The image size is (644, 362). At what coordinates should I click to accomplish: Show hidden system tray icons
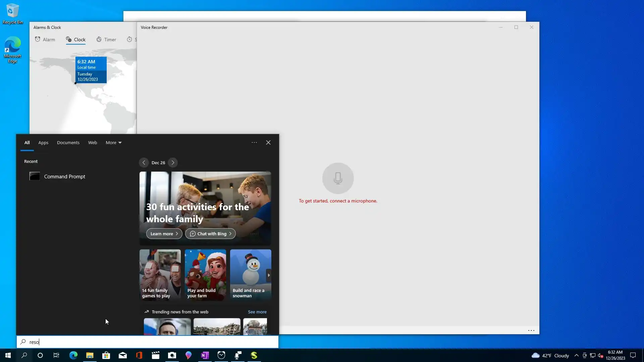click(x=576, y=355)
